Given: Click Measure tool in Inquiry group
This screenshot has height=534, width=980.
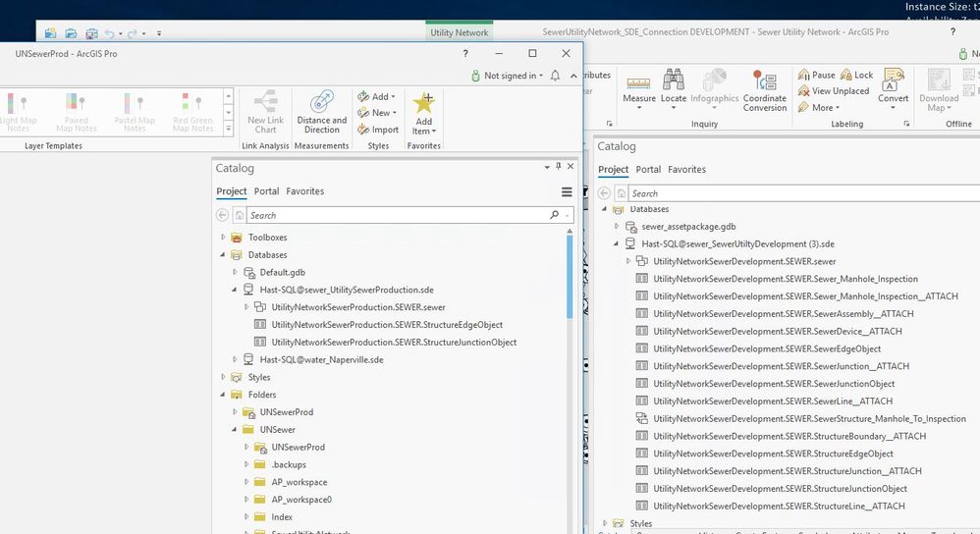Looking at the screenshot, I should pos(638,90).
